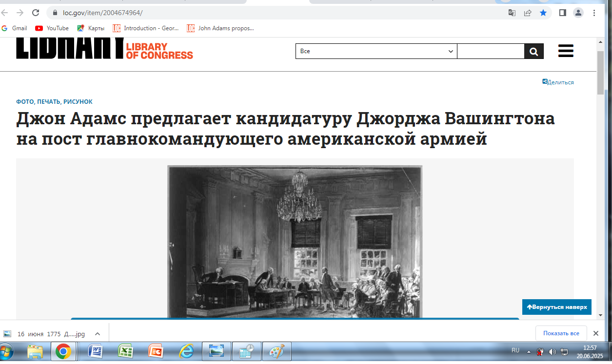
Task: Open the photo viewer taskbar icon
Action: pyautogui.click(x=216, y=351)
